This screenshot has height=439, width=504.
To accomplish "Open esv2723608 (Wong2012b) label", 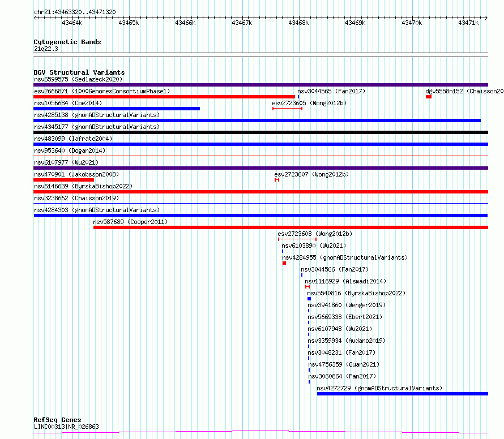I will (315, 234).
